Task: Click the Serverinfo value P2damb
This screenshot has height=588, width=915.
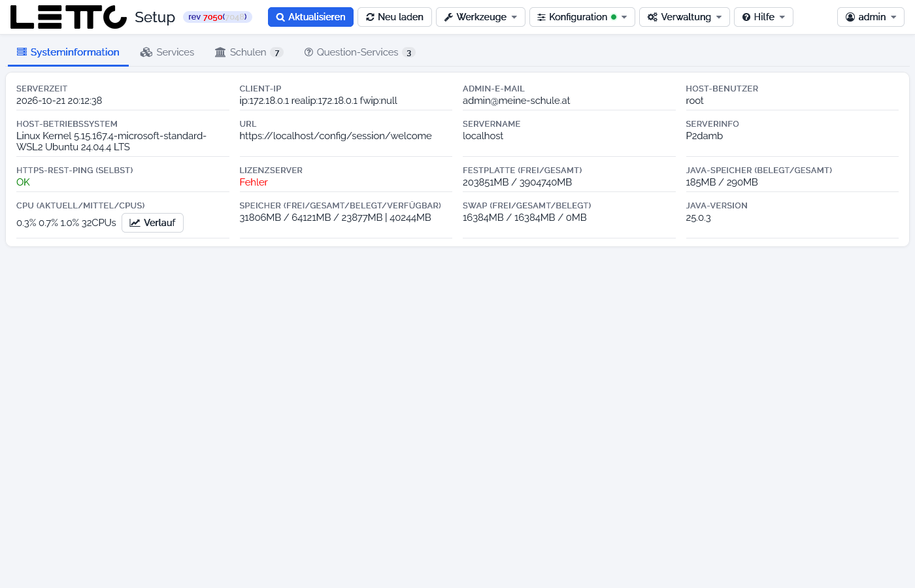Action: 705,136
